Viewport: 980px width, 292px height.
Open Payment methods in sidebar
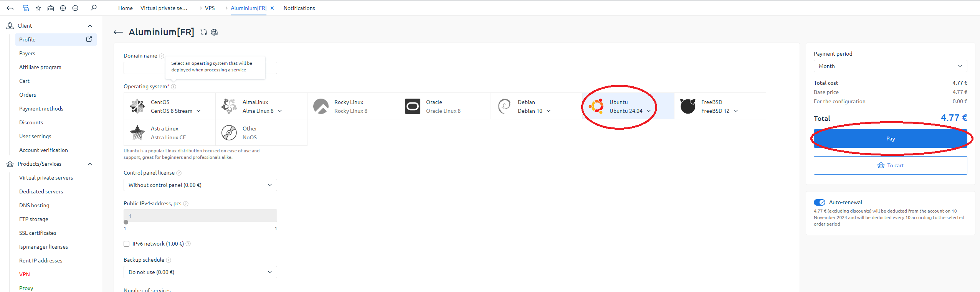41,109
